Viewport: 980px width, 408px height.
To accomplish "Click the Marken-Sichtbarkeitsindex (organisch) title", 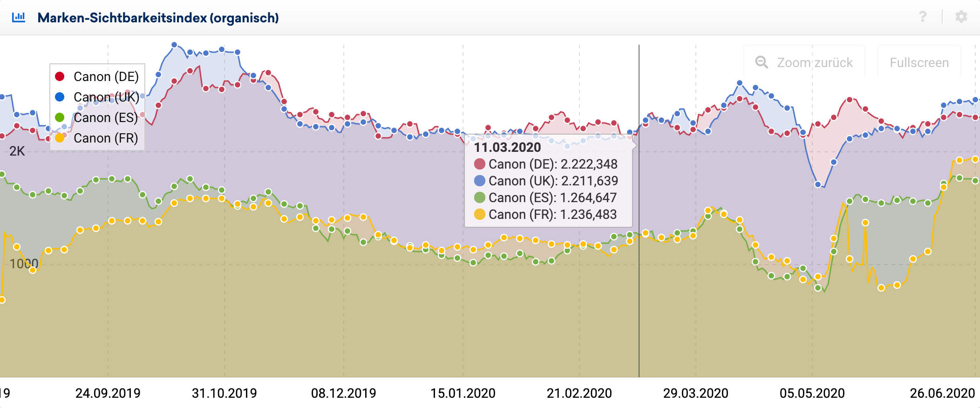I will (x=158, y=18).
